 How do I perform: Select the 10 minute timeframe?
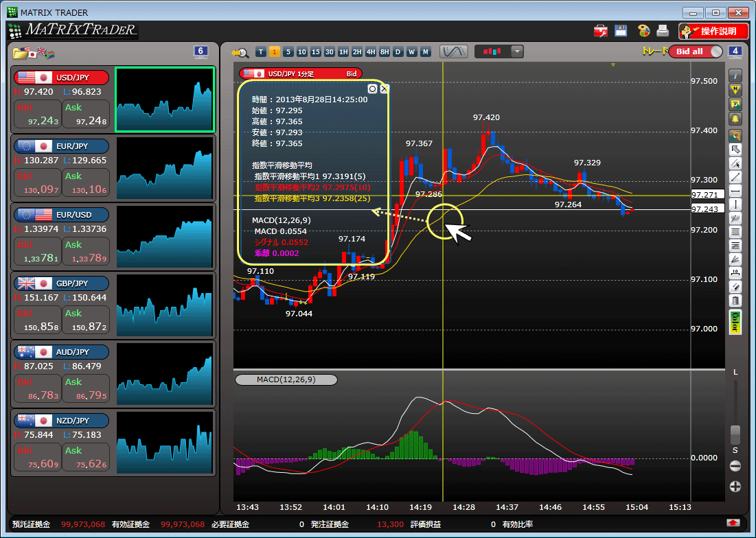302,52
